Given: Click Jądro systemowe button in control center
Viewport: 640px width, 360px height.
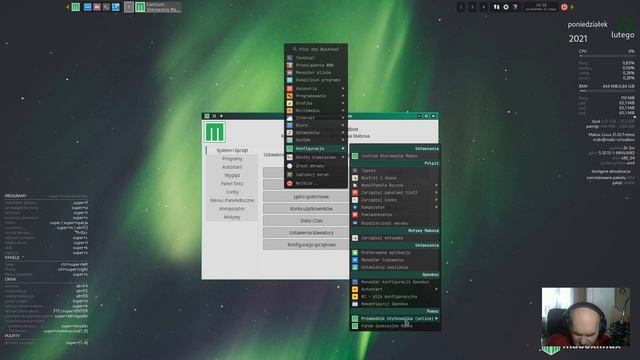Looking at the screenshot, I should [x=306, y=197].
